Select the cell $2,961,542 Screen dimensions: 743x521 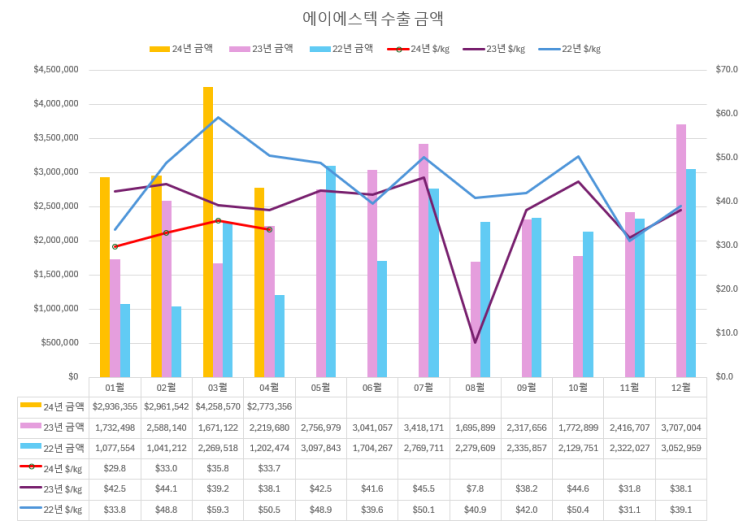click(166, 407)
